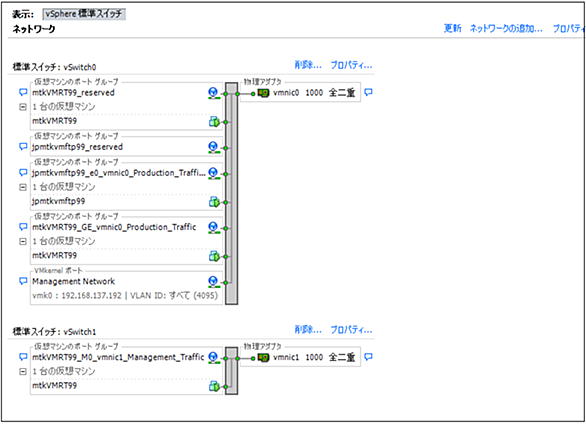The width and height of the screenshot is (586, 424).
Task: Click the vSwitch0 virtual switch bar
Action: click(x=231, y=194)
